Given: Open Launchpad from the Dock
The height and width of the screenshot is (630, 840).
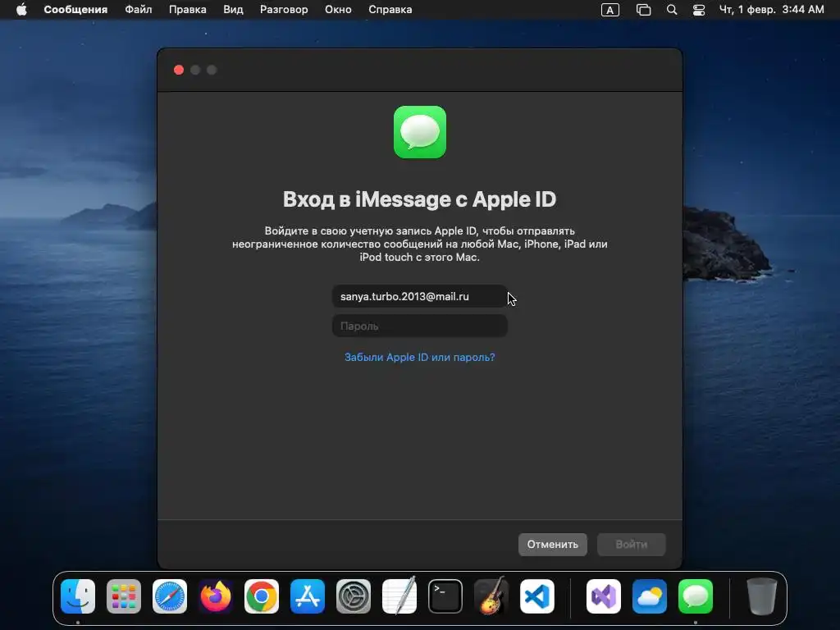Looking at the screenshot, I should click(x=124, y=596).
